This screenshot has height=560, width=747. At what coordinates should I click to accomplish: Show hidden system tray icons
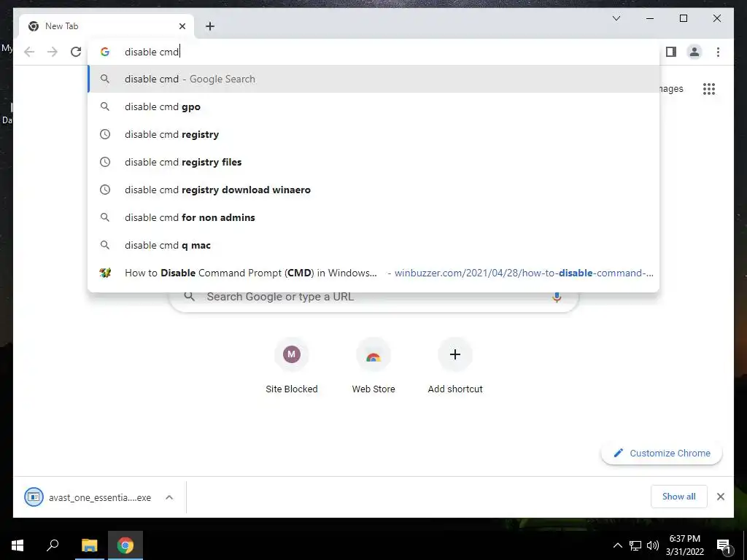[617, 545]
